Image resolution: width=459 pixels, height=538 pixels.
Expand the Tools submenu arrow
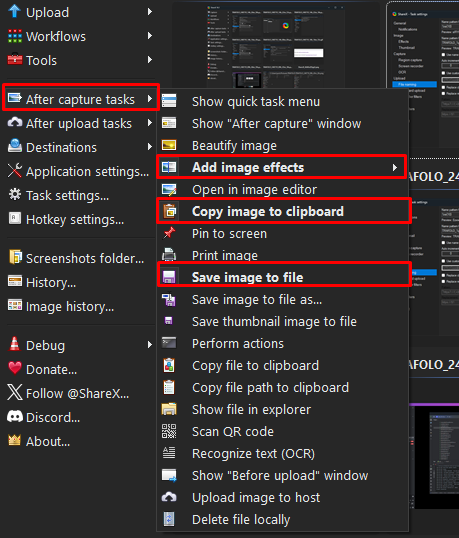150,60
